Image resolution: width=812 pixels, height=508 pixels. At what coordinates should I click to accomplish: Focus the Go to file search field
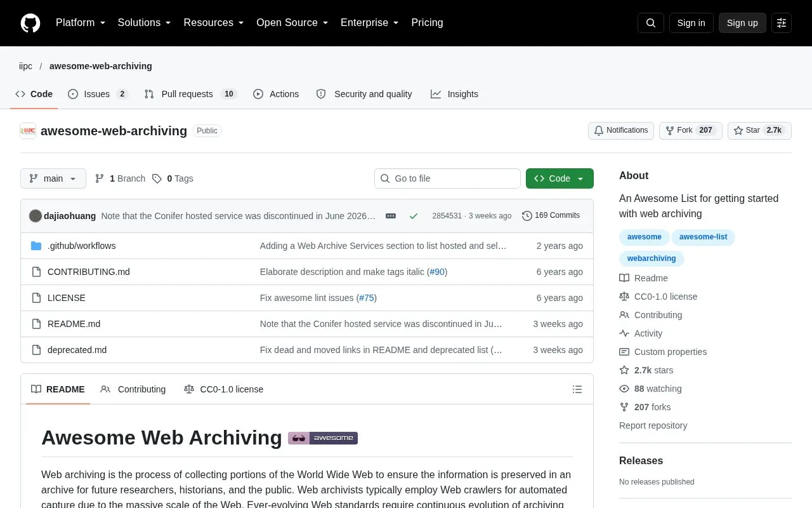(447, 178)
